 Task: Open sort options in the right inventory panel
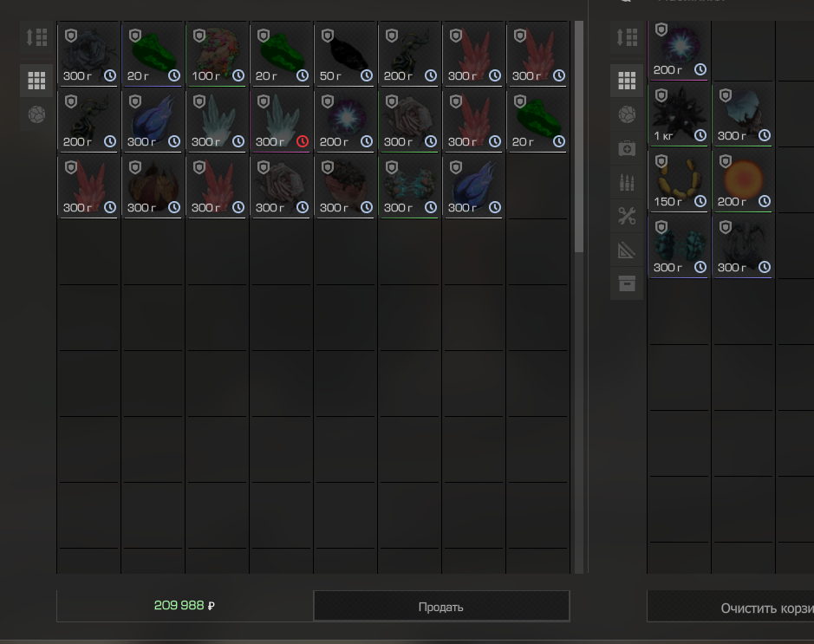(x=627, y=37)
